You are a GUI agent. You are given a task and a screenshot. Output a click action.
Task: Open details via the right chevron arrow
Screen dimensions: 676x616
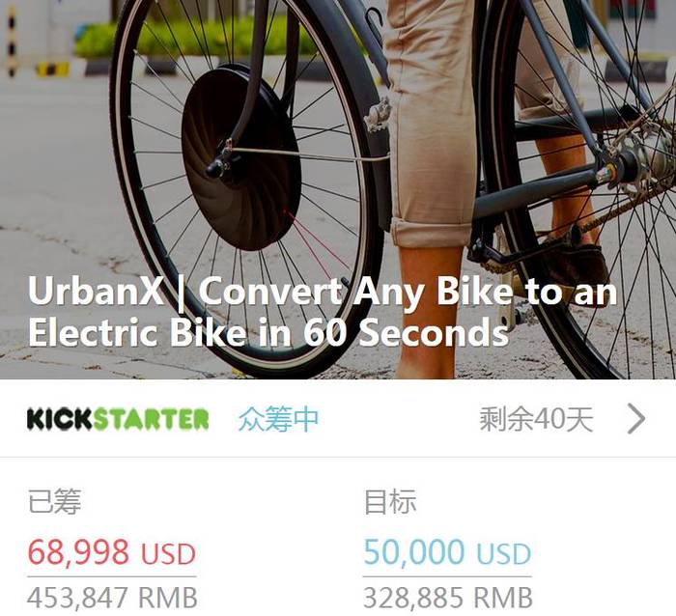pyautogui.click(x=636, y=419)
